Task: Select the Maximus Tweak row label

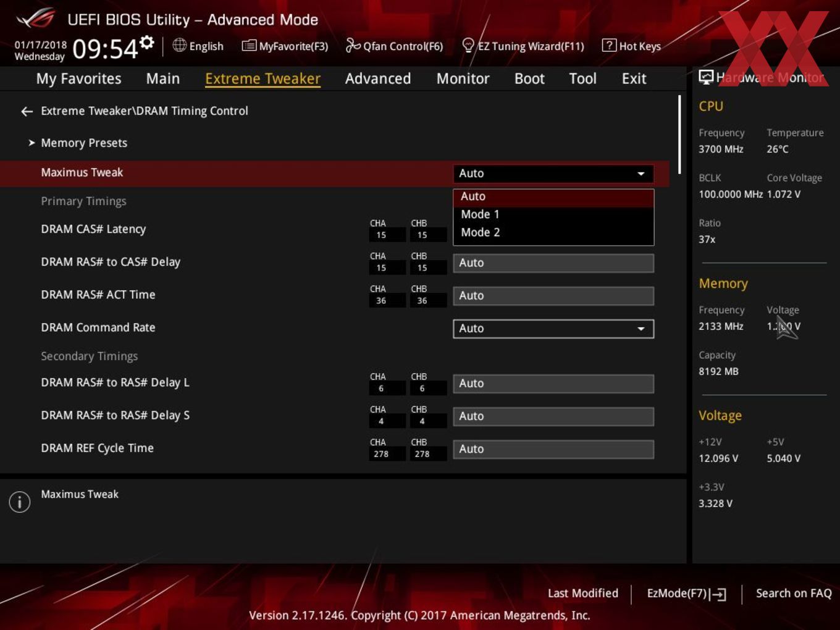Action: click(82, 172)
